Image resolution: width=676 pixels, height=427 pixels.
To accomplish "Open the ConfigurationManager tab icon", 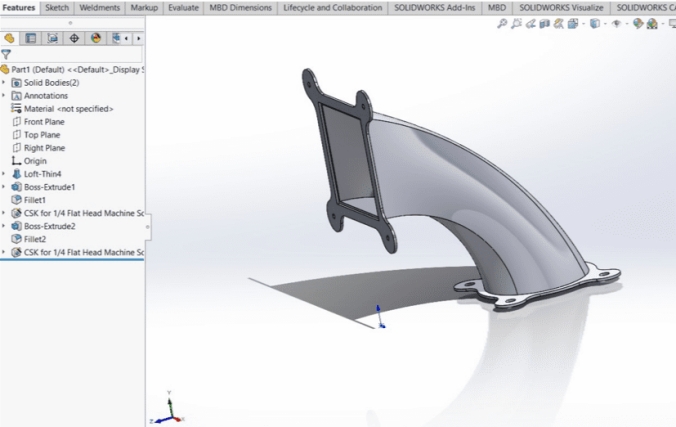I will pyautogui.click(x=53, y=38).
